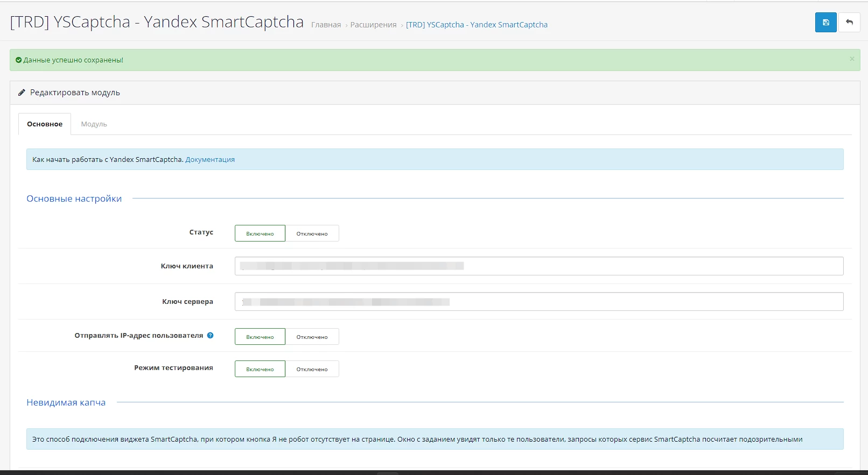Go back using the return arrow button
The width and height of the screenshot is (868, 475).
tap(849, 23)
